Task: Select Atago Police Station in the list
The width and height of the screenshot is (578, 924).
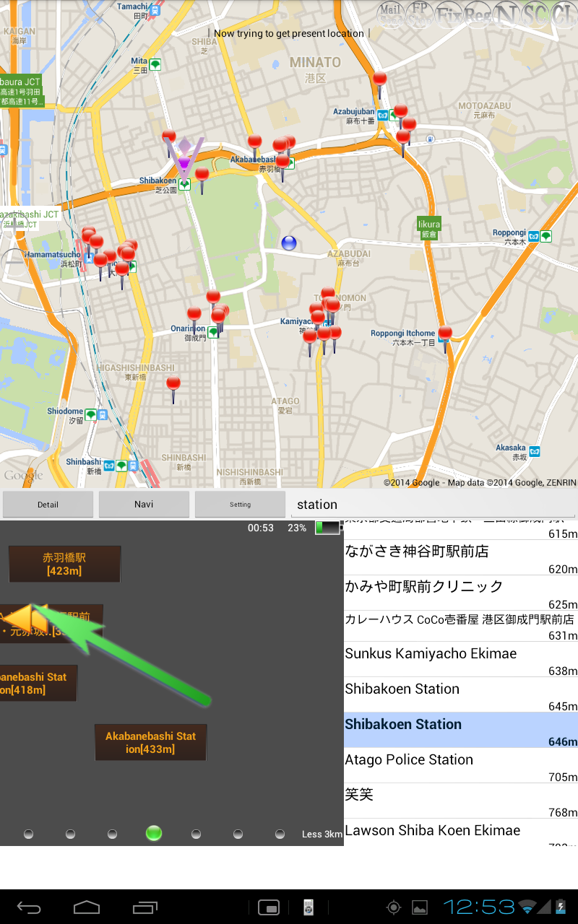Action: [x=461, y=766]
